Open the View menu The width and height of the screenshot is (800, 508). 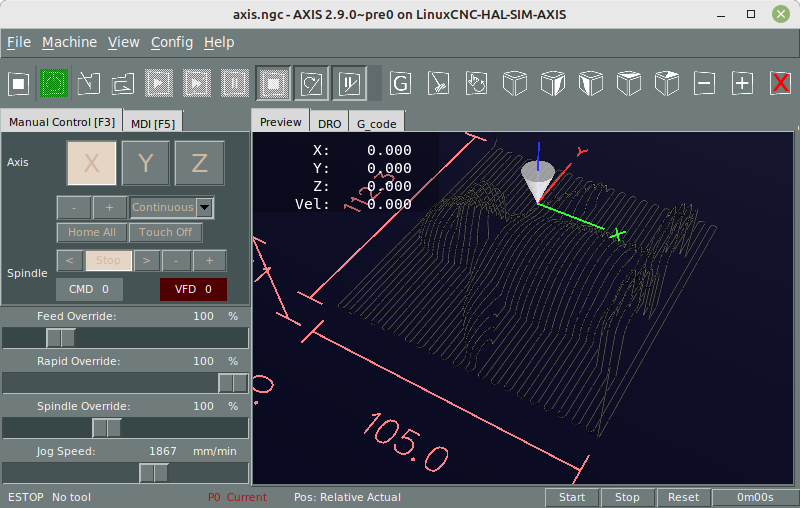point(123,42)
